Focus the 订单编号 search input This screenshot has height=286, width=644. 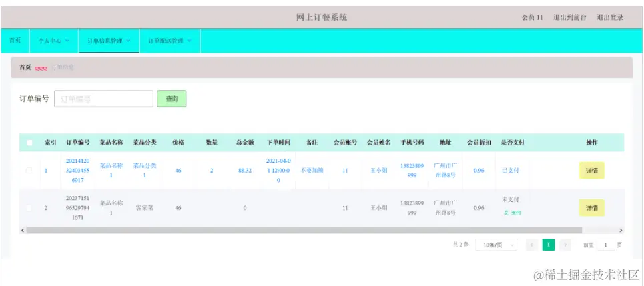point(103,99)
